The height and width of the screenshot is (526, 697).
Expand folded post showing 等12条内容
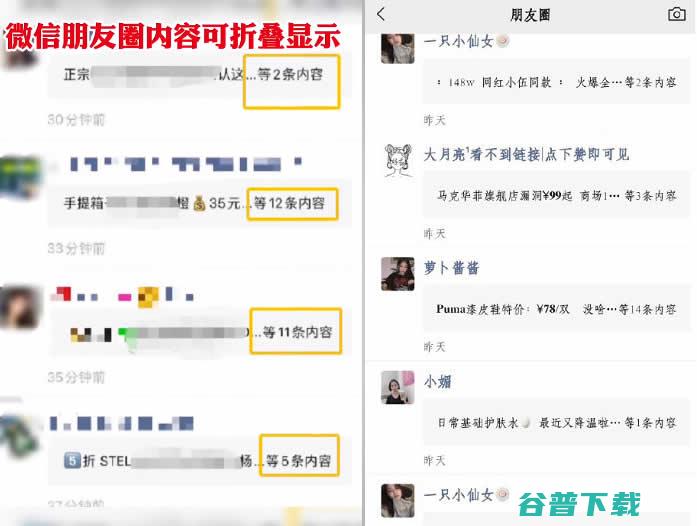click(292, 204)
